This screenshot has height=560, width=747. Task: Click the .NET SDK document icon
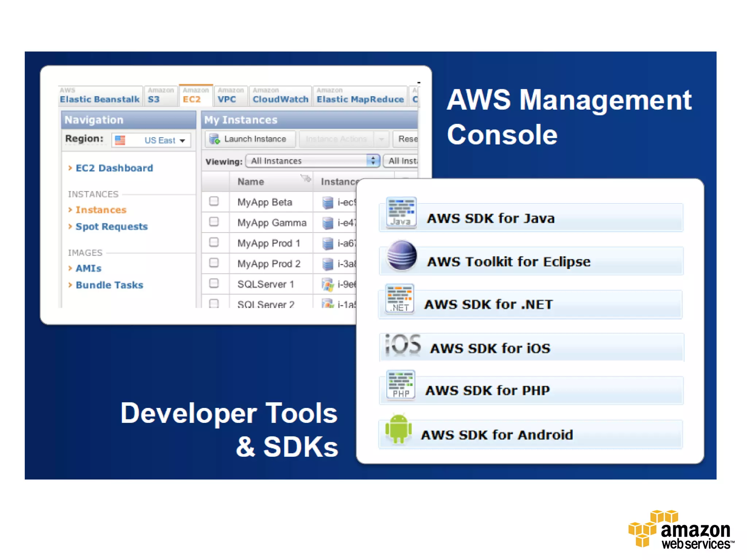point(400,299)
